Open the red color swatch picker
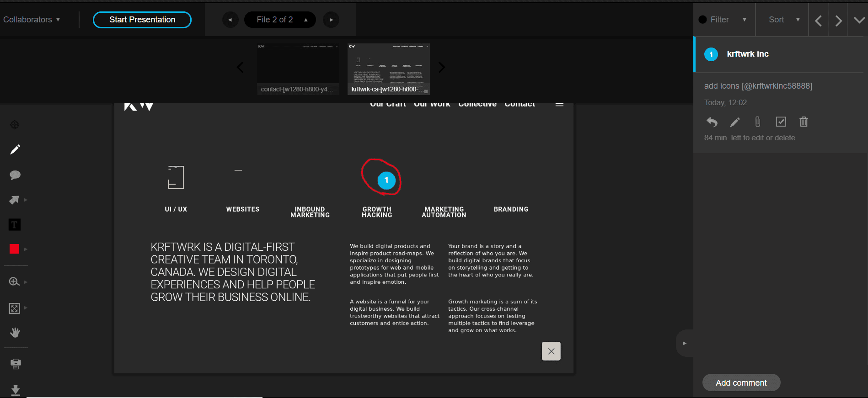The height and width of the screenshot is (398, 868). [14, 249]
